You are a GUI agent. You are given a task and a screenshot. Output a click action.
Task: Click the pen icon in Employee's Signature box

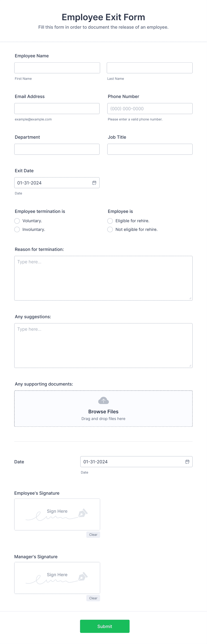(x=83, y=513)
